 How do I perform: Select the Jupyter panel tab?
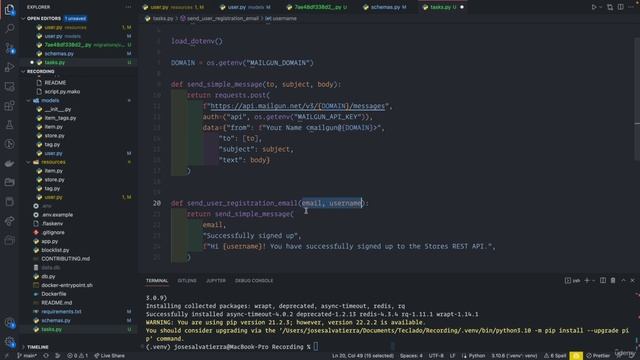click(x=216, y=280)
